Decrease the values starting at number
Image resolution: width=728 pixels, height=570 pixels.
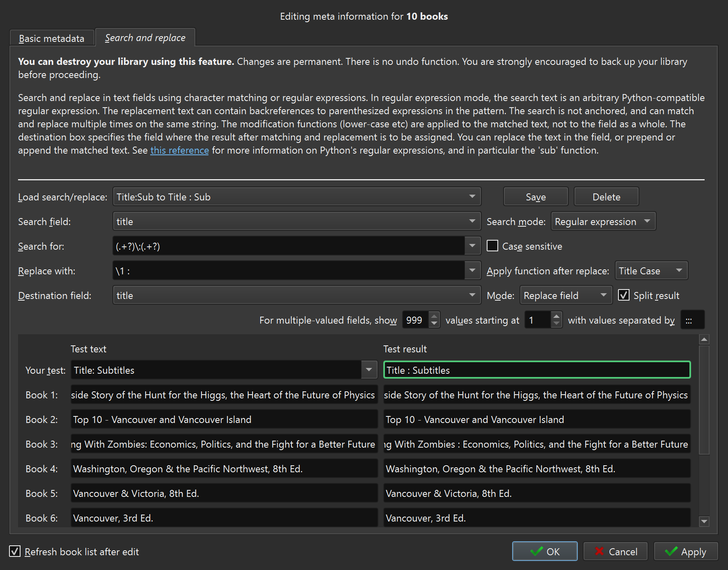[x=556, y=324]
